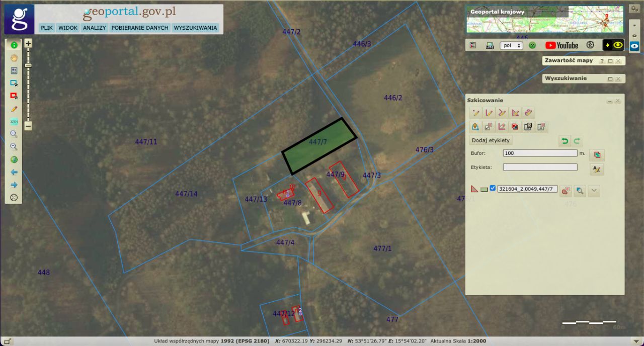The width and height of the screenshot is (644, 346).
Task: Apply label style icon next to Etykieta
Action: tap(597, 169)
